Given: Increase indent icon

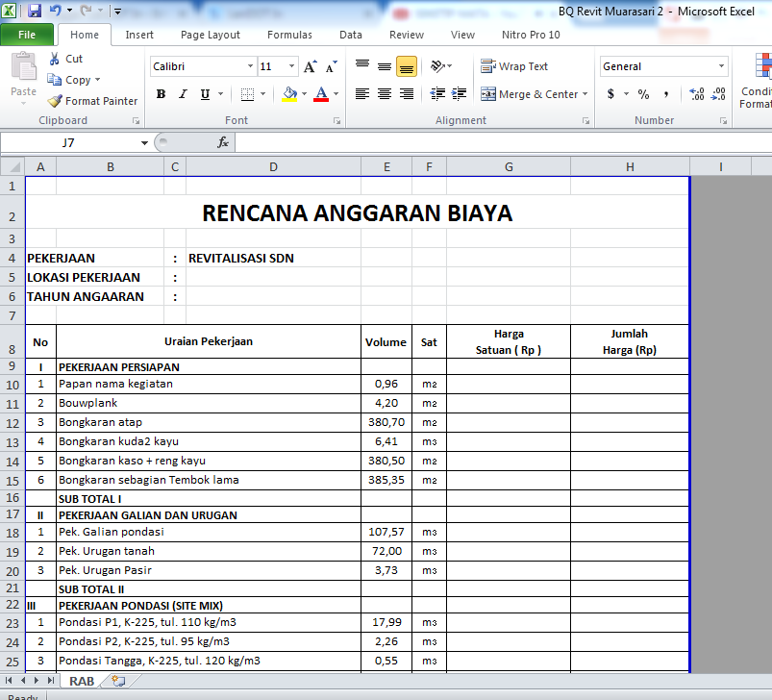Looking at the screenshot, I should 460,94.
